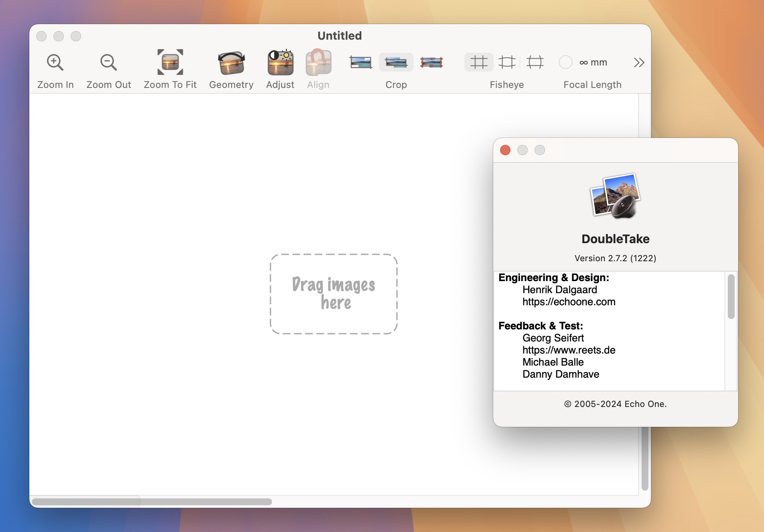Click the main window vertical scrollbar
Viewport: 764px width, 532px height.
tap(645, 458)
